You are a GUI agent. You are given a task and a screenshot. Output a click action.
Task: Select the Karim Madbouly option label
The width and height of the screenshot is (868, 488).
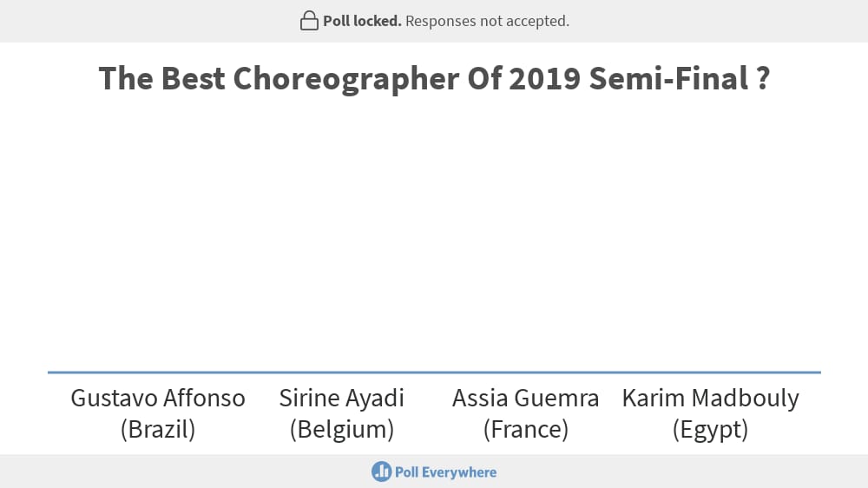(710, 399)
